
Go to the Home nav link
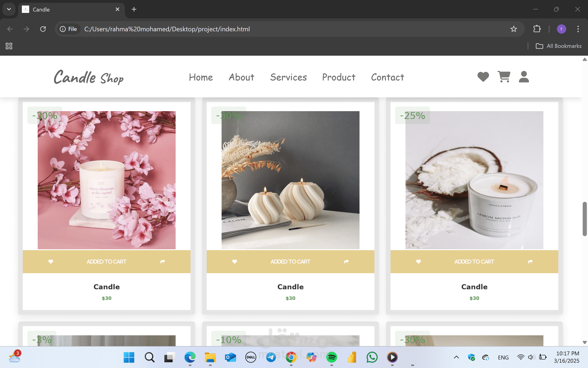pos(201,77)
